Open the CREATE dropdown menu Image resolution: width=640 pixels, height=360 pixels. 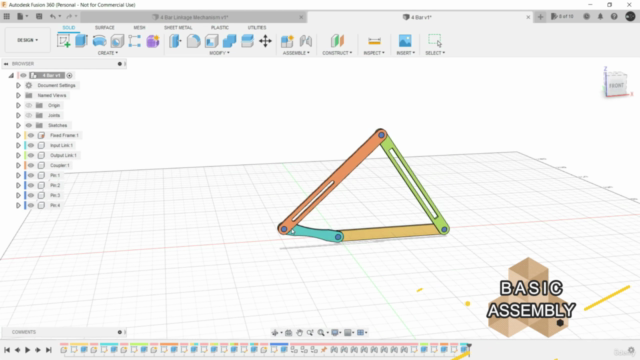(108, 53)
